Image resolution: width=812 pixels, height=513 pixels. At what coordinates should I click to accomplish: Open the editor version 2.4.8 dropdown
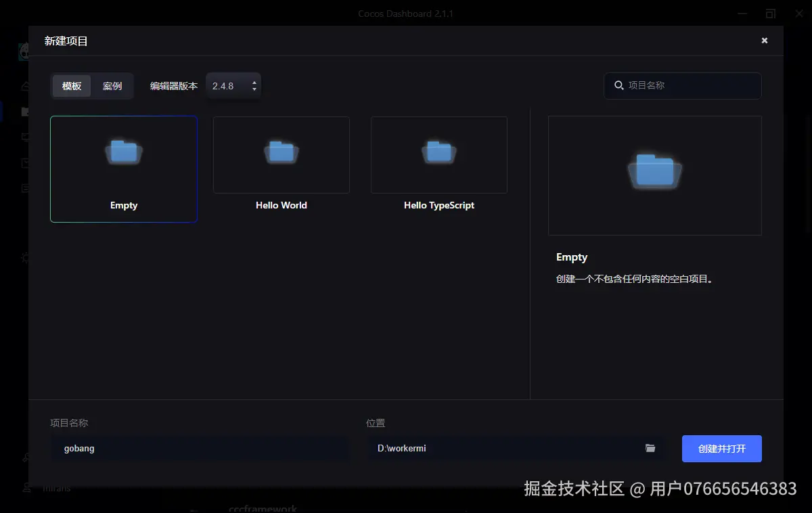[x=233, y=86]
